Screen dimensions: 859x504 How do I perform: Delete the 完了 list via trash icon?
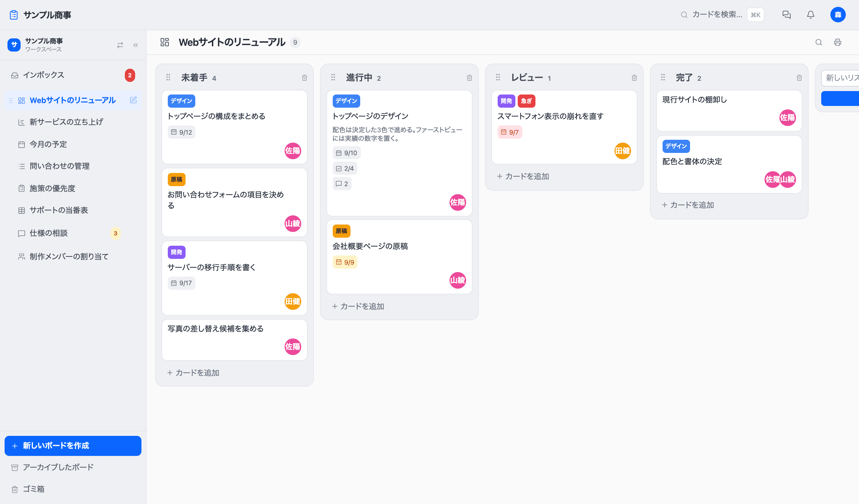799,78
